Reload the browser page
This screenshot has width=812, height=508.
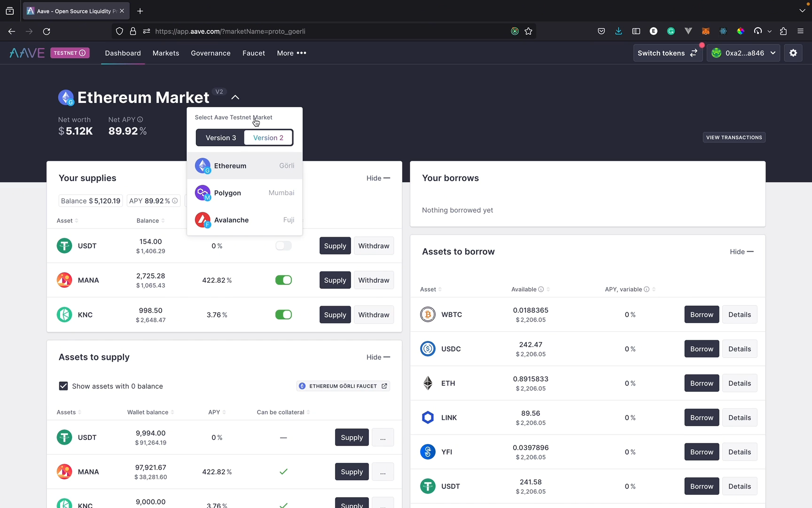[x=47, y=32]
